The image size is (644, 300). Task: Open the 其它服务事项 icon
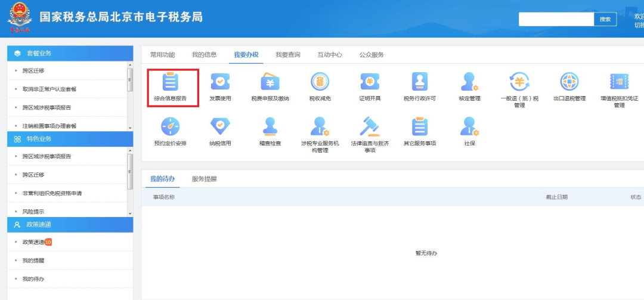(x=420, y=126)
